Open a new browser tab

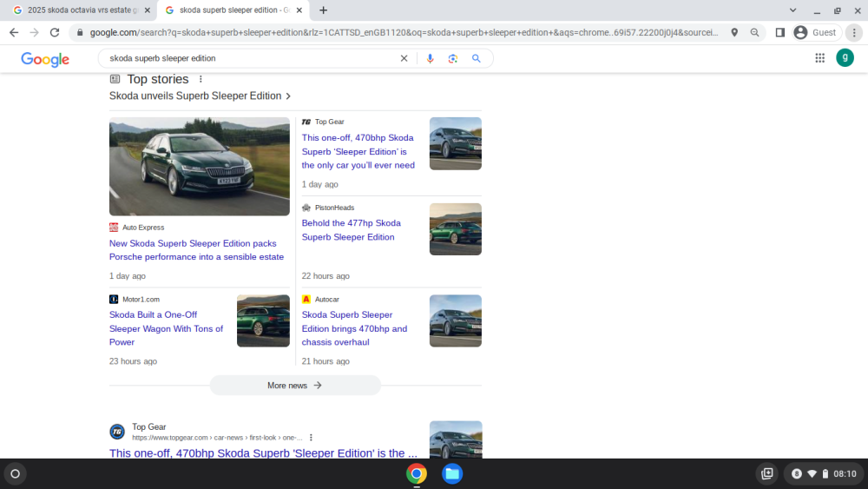(323, 10)
